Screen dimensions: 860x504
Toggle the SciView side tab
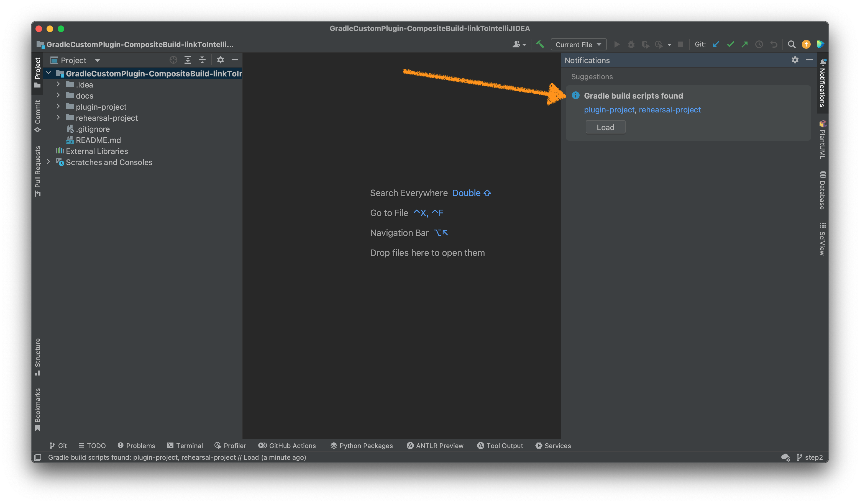tap(823, 239)
